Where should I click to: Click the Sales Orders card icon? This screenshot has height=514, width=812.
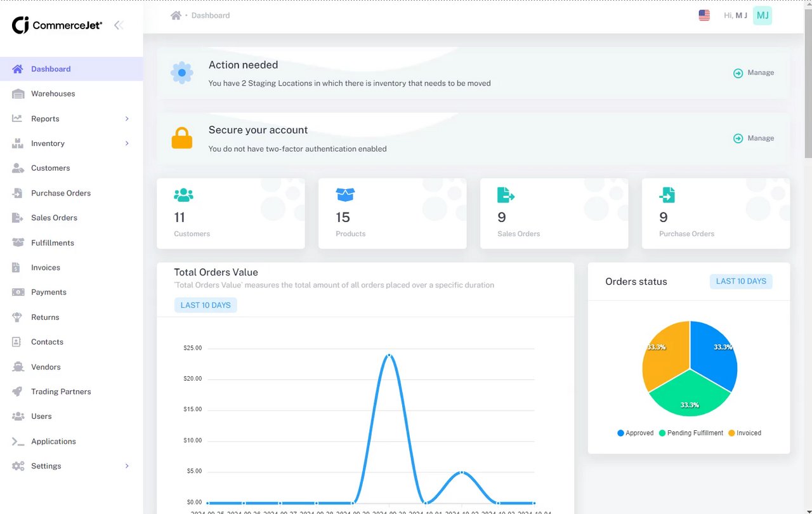(506, 195)
